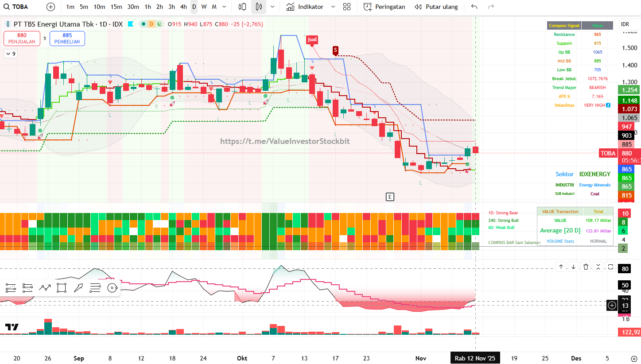Click the '240: Strong Bull' label
This screenshot has width=641, height=364.
[503, 221]
